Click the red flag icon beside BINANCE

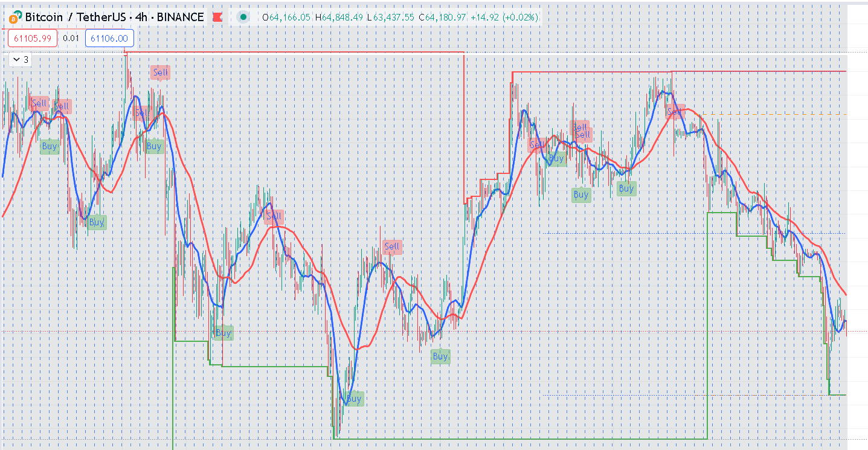217,18
